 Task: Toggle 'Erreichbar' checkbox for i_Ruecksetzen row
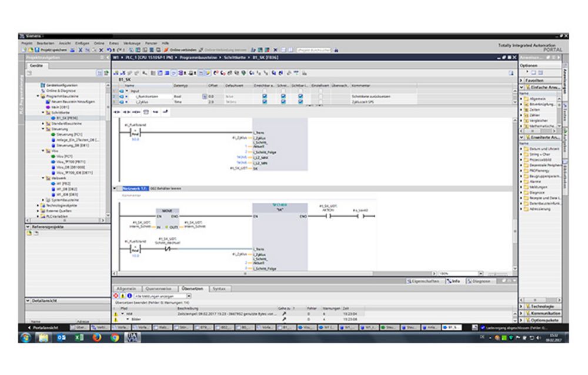(265, 96)
